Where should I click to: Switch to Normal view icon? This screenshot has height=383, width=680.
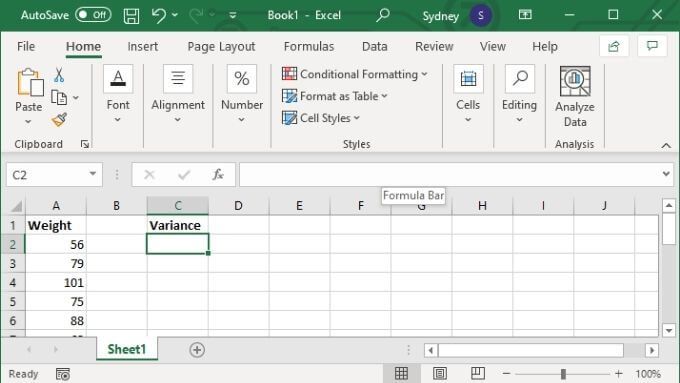click(x=401, y=373)
